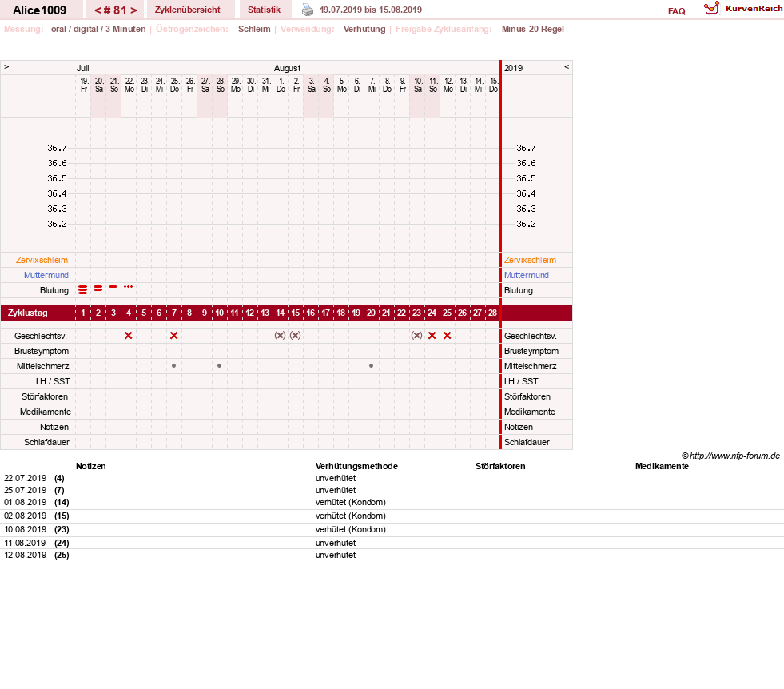
Task: Click 'unverhütet' entry for 11.08.2019
Action: pos(336,543)
